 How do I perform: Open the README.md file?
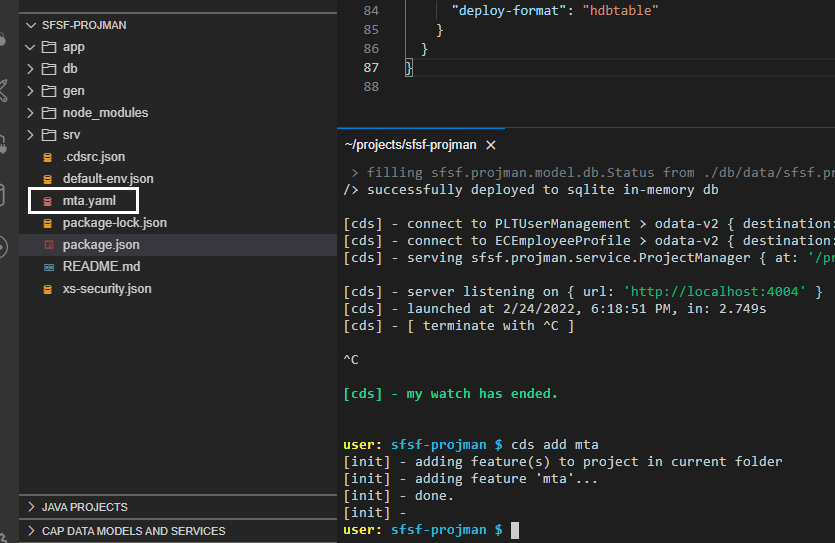(102, 267)
